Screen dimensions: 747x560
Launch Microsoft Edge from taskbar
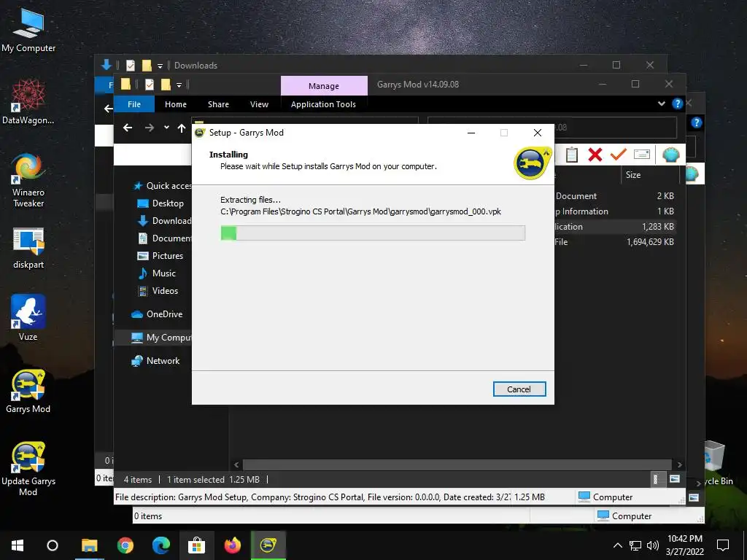click(x=161, y=545)
